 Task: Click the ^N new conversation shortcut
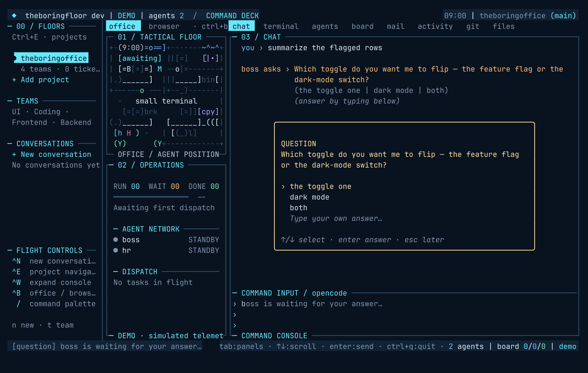coord(54,261)
